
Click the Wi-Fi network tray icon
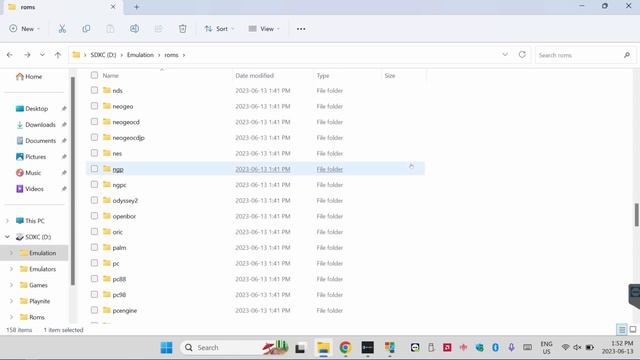tap(565, 347)
